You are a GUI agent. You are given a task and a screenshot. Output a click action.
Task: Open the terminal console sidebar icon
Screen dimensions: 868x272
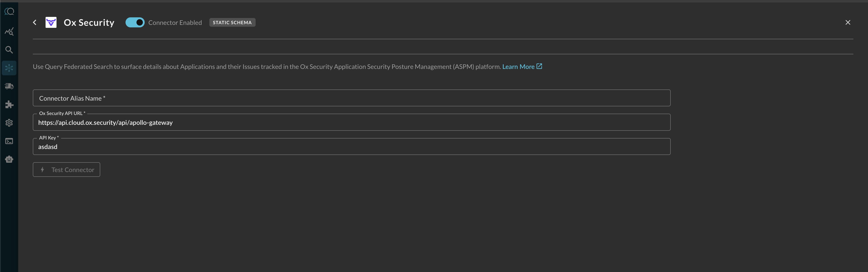[x=9, y=141]
